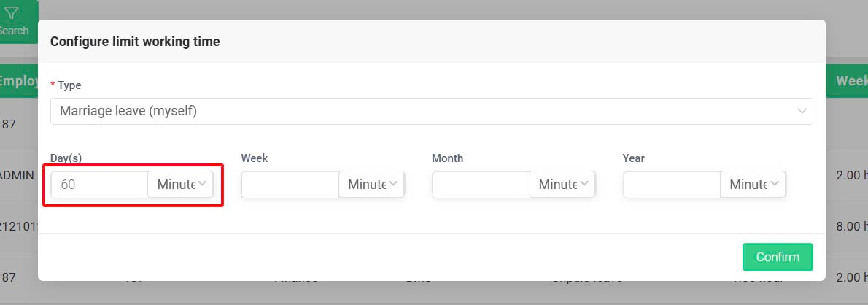
Task: Click the Week unit chevron arrow
Action: pyautogui.click(x=393, y=184)
